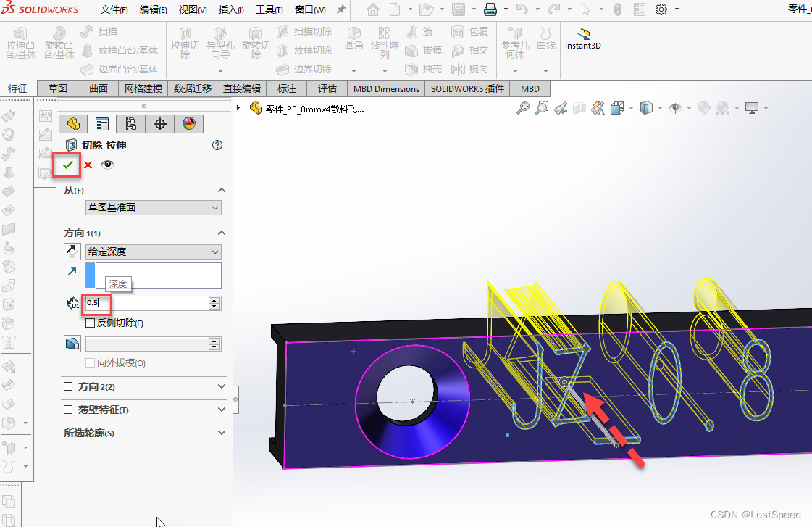
Task: Open the Print icon in top toolbar
Action: coord(490,9)
